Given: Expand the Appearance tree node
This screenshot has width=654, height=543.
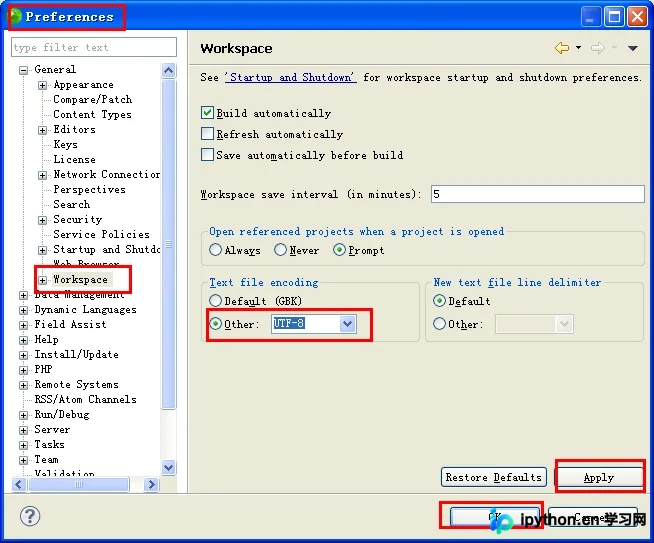Looking at the screenshot, I should tap(42, 85).
